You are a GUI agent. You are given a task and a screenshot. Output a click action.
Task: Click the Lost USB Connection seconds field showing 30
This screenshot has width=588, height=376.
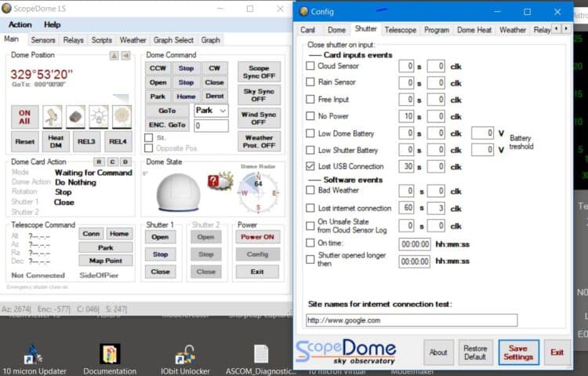[x=406, y=166]
